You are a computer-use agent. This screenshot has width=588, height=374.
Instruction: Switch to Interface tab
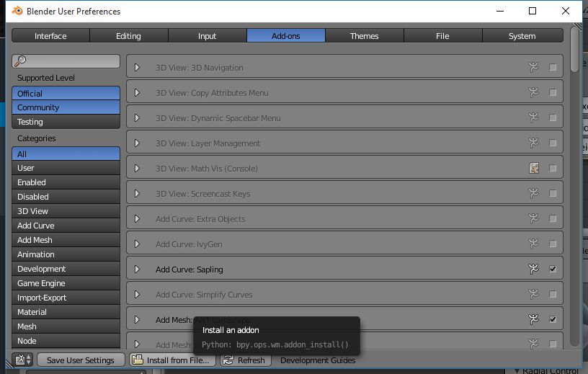[x=50, y=35]
